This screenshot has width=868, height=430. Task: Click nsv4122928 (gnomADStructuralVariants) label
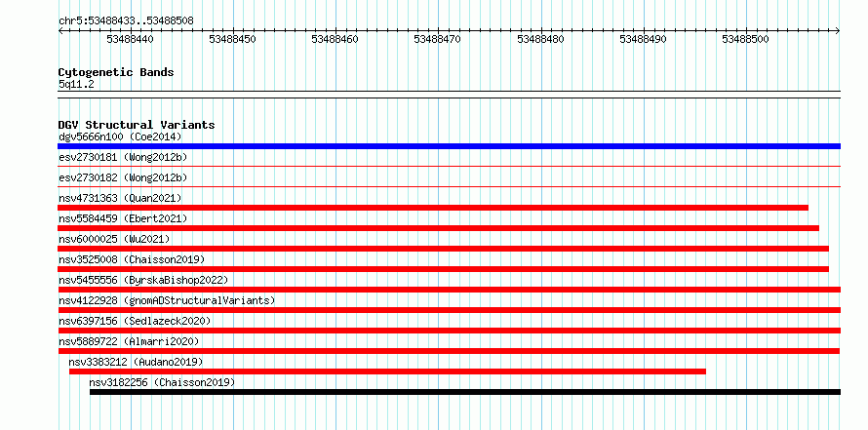(167, 300)
